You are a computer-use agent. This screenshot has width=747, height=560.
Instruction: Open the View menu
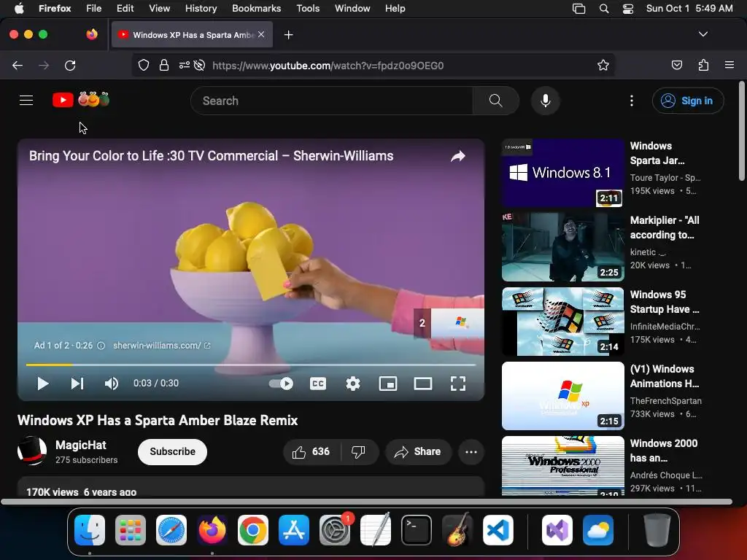pos(159,8)
